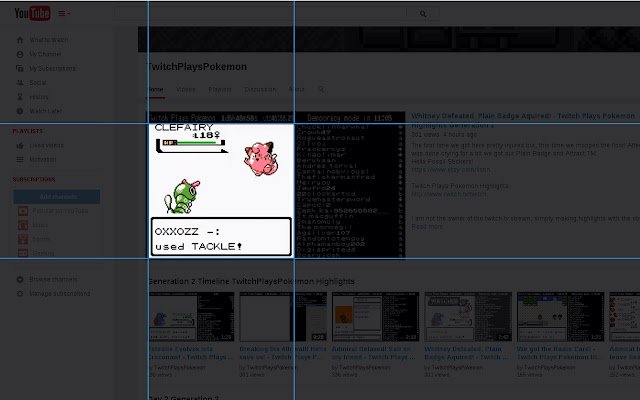The width and height of the screenshot is (640, 400).
Task: Switch to the About tab
Action: pyautogui.click(x=296, y=89)
